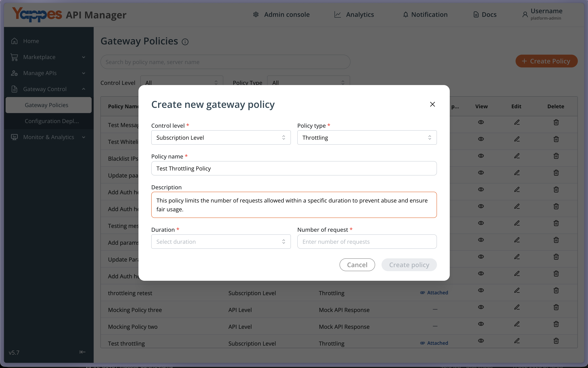Open the Control Level filter dropdown
Viewport: 588px width, 368px height.
pos(181,83)
